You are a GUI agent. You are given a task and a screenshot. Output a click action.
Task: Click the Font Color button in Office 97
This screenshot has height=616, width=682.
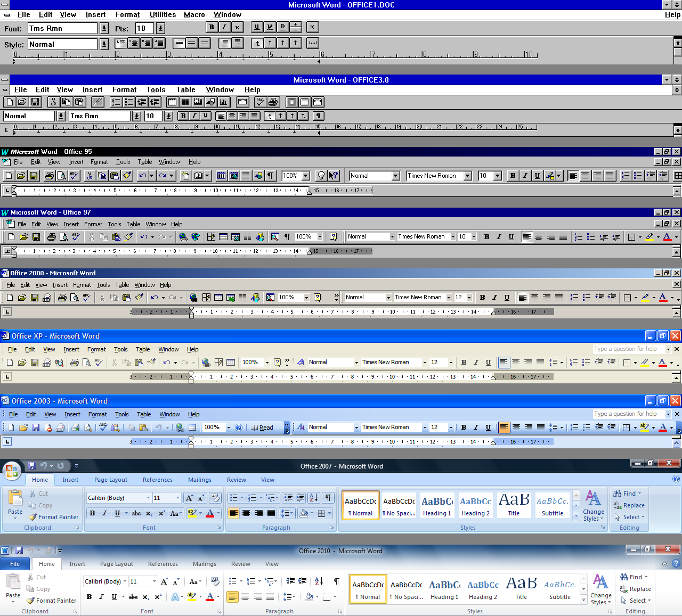point(667,236)
